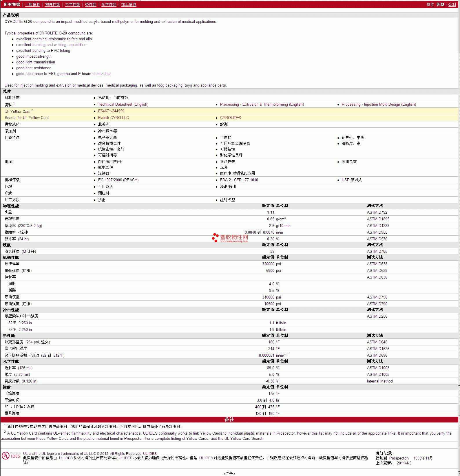The height and width of the screenshot is (476, 460).
Task: Click the 'USP 第VI类' rating
Action: pos(352,180)
